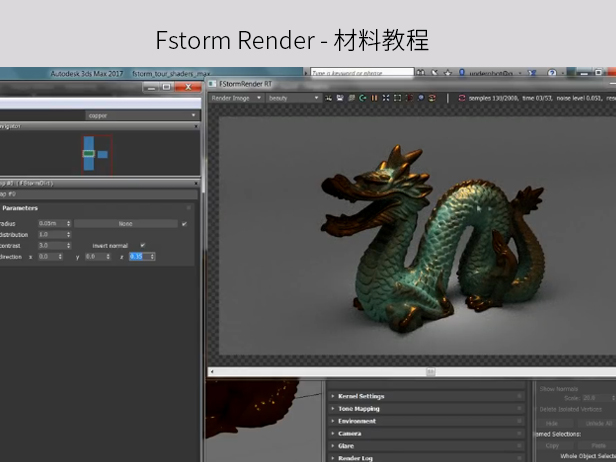Screen dimensions: 616x462
Task: Click the save image disk icon
Action: coord(341,98)
